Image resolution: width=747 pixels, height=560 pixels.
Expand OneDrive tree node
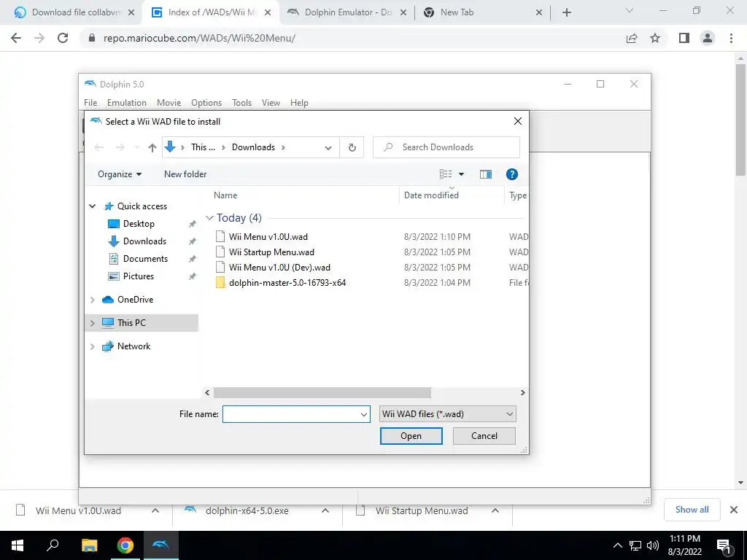coord(93,300)
